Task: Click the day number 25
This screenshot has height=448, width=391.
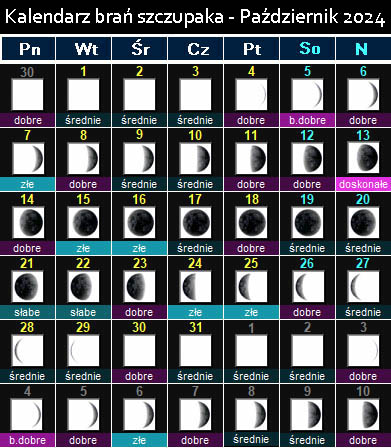Action: (x=251, y=263)
